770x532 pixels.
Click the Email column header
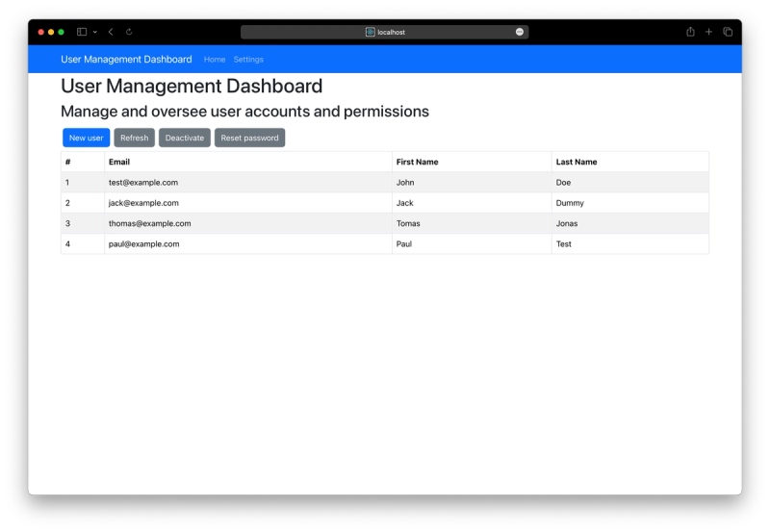tap(248, 162)
